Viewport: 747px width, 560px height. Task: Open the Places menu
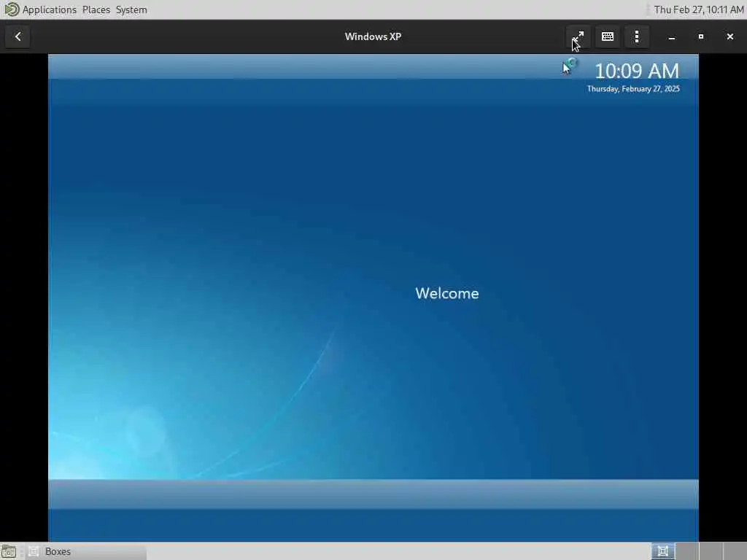click(x=96, y=9)
